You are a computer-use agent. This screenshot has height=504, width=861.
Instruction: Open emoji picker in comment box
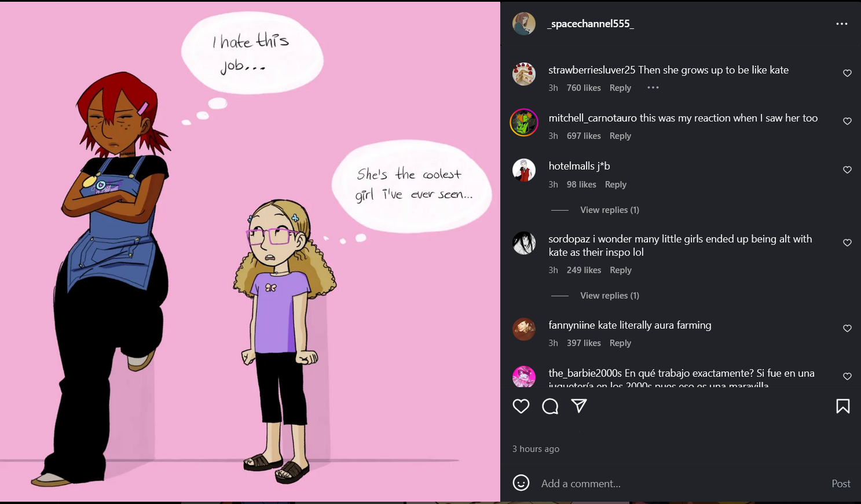[521, 483]
